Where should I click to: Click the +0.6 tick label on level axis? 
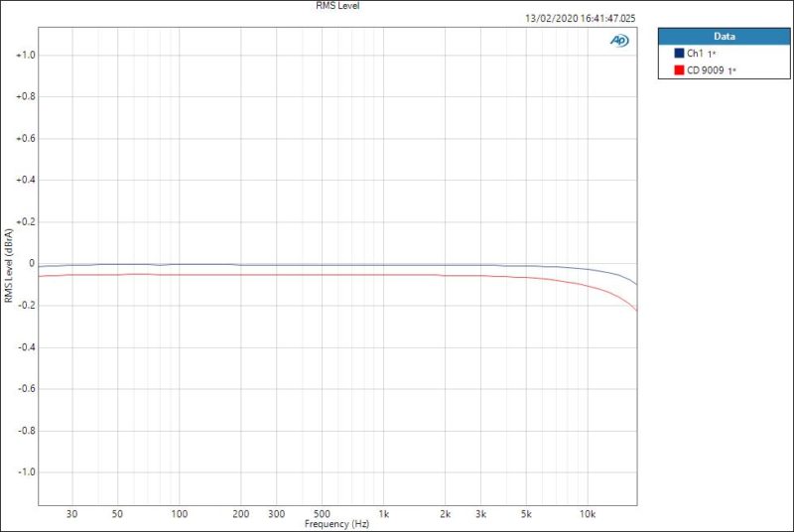click(x=26, y=139)
